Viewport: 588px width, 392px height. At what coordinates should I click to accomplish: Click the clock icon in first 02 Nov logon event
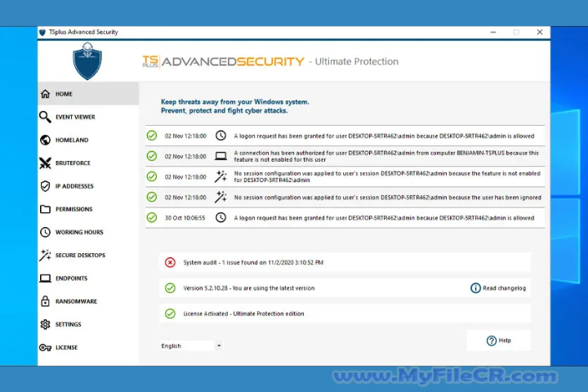(x=220, y=136)
